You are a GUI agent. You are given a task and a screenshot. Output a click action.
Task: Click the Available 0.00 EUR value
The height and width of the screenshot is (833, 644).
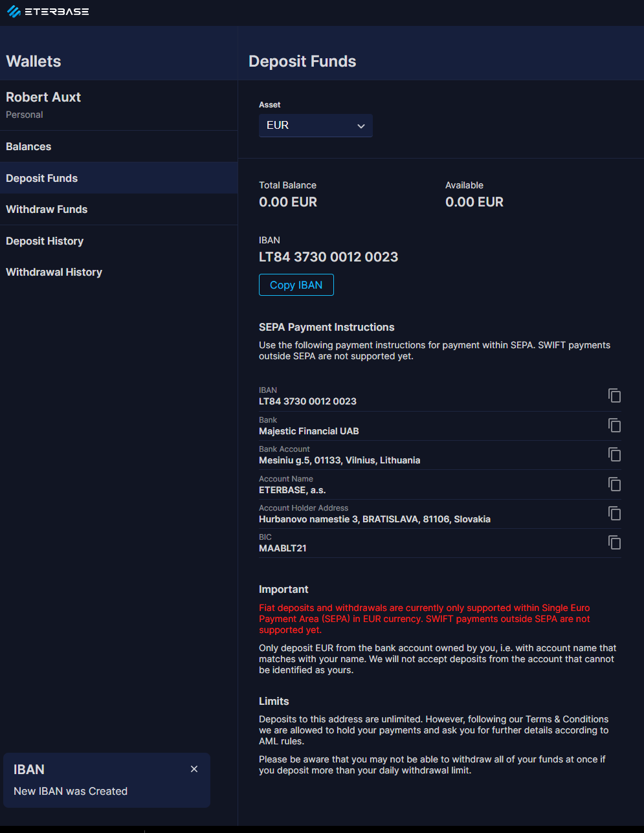[474, 202]
